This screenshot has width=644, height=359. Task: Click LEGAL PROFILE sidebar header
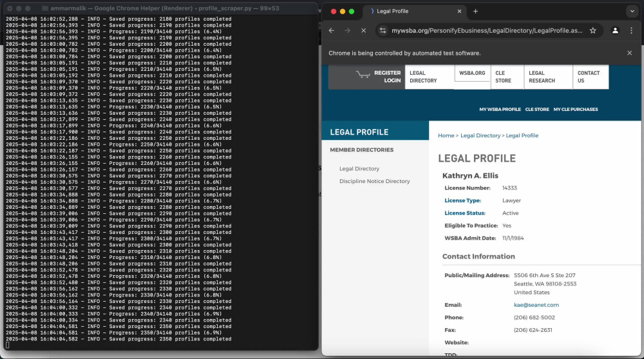(x=359, y=132)
